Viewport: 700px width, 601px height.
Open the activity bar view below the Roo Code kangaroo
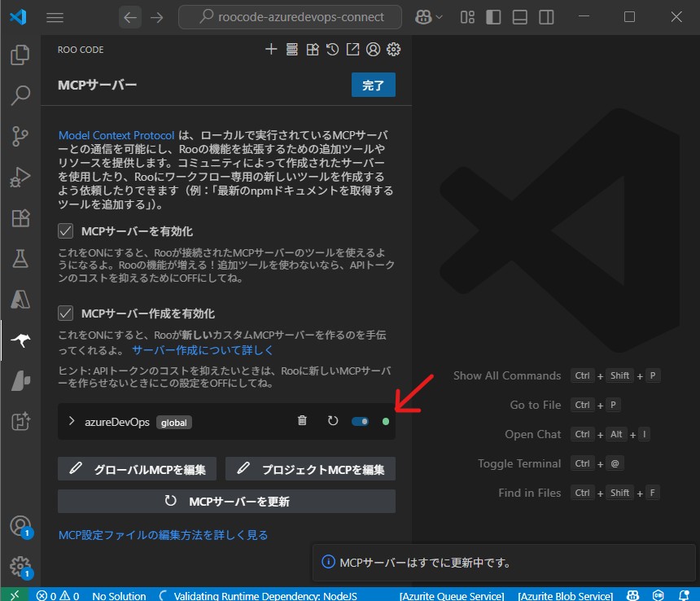click(x=20, y=381)
